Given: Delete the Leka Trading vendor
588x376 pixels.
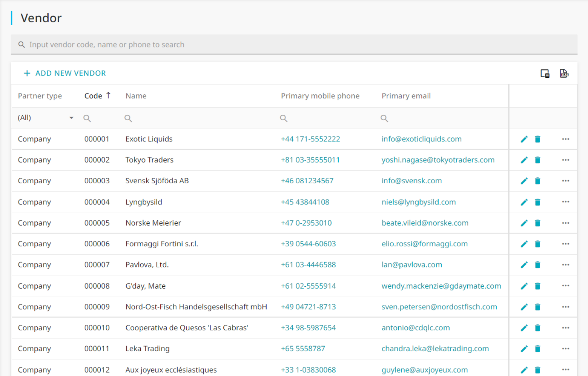Looking at the screenshot, I should (538, 349).
